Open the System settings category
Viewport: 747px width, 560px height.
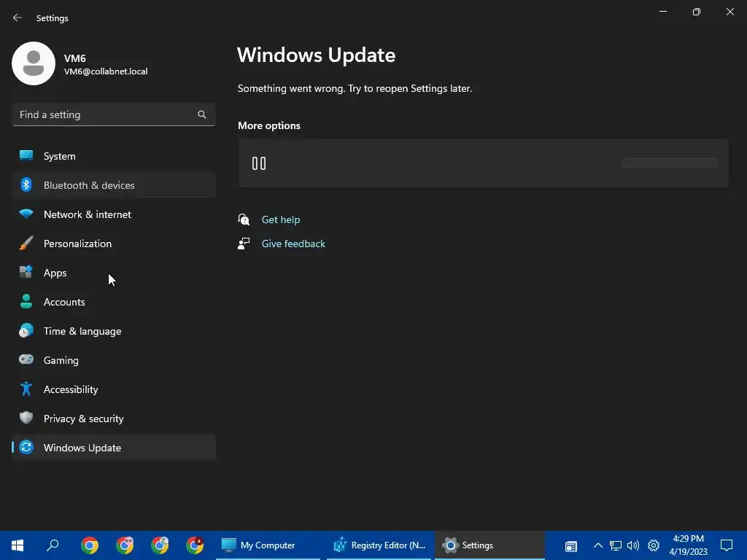113,156
